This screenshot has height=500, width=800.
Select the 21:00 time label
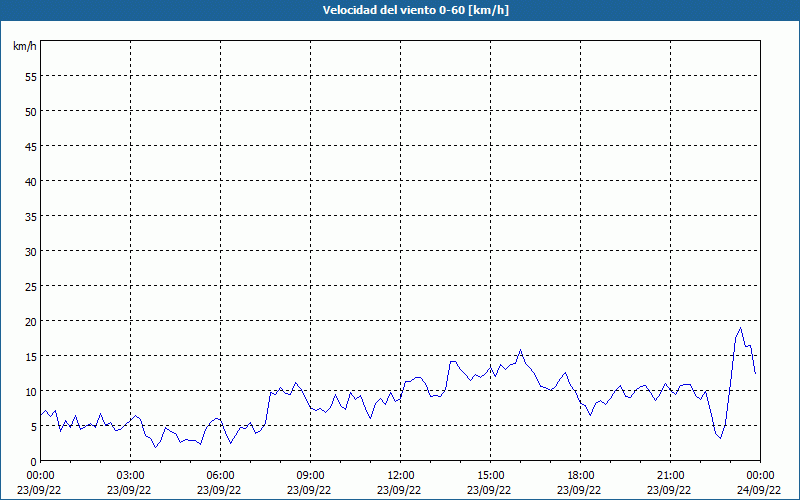point(670,475)
